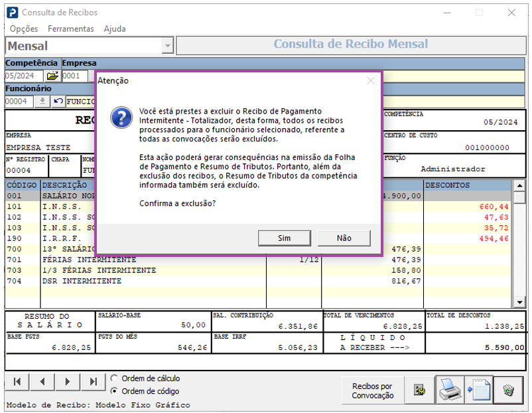
Task: Click the I.R.R.F. description in row 190
Action: pos(62,238)
